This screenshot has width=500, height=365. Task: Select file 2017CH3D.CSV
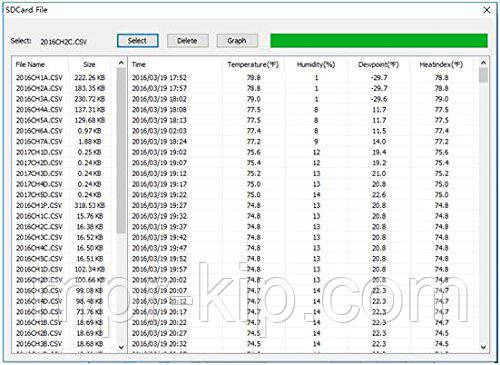click(39, 174)
